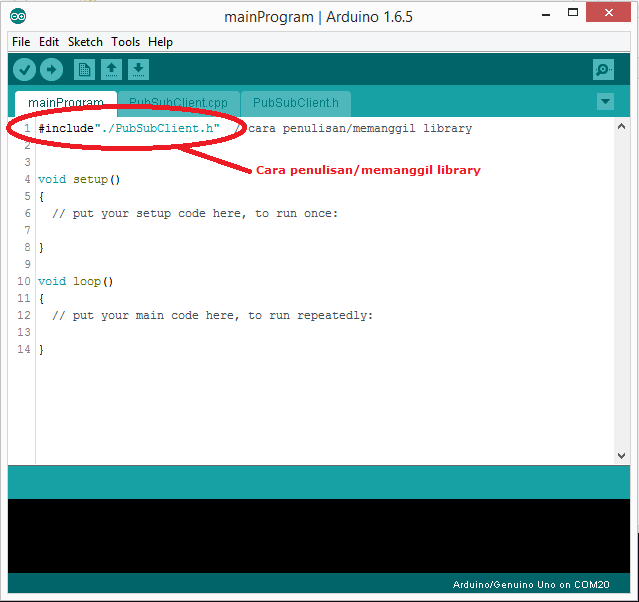Image resolution: width=639 pixels, height=602 pixels.
Task: Open the Tools menu
Action: click(x=126, y=42)
